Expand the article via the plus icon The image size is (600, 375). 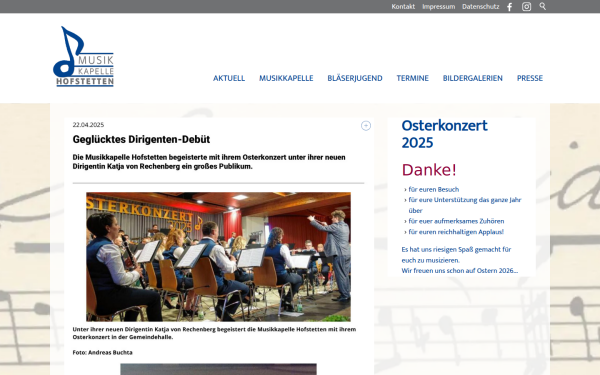pos(366,126)
